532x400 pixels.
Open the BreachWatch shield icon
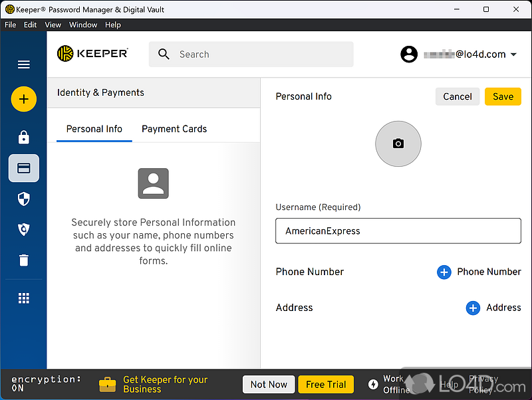(24, 229)
